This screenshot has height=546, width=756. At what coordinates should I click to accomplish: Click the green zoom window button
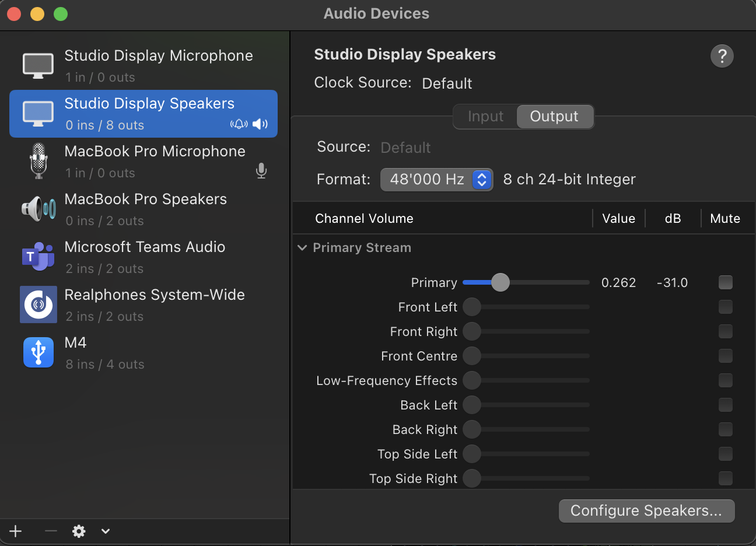pos(61,14)
